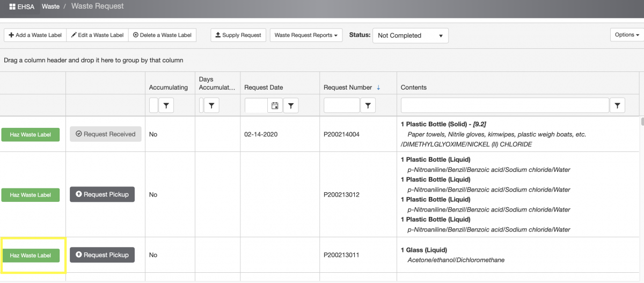644x283 pixels.
Task: Click the filter icon under Days Accumulating column
Action: (211, 106)
